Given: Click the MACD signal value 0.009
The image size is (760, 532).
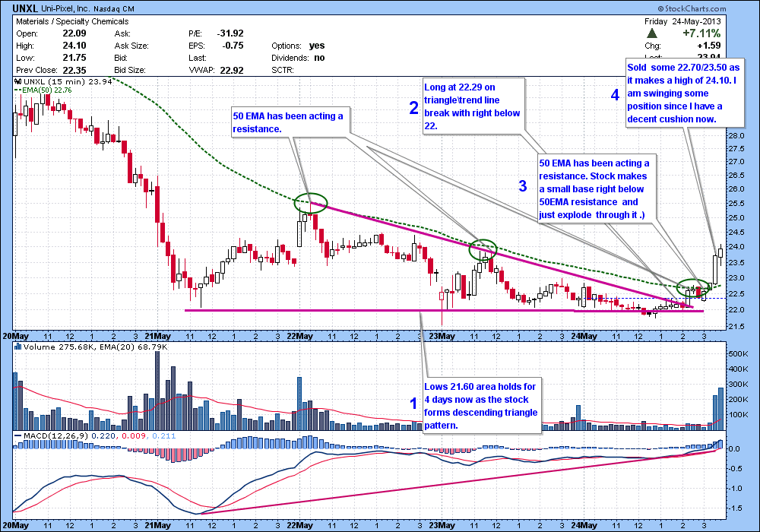Looking at the screenshot, I should coord(135,435).
